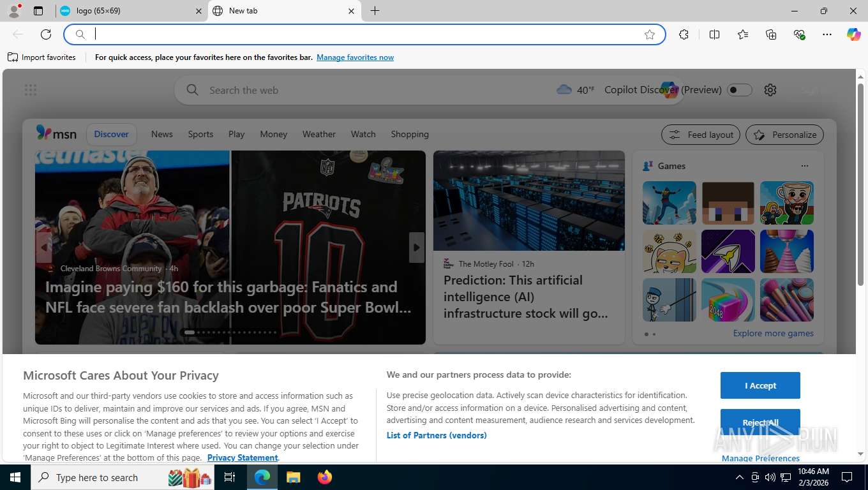Click the 'Reject All' button
This screenshot has width=868, height=490.
coord(760,422)
